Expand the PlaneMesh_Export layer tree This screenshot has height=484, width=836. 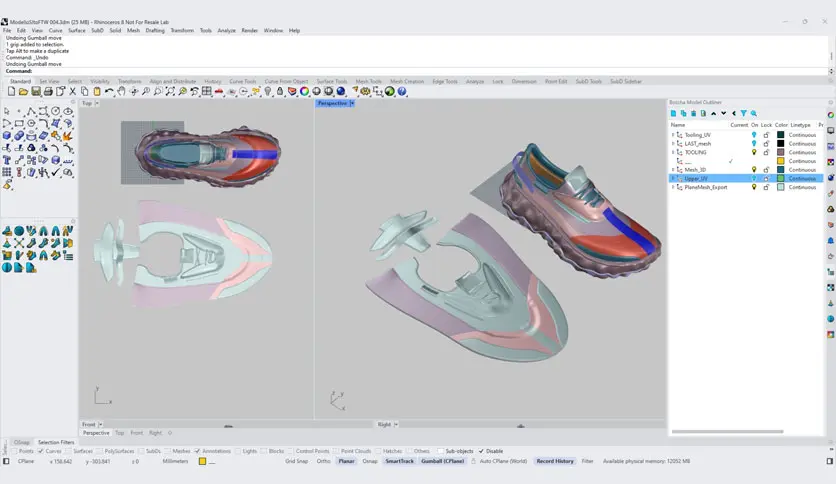(x=673, y=187)
